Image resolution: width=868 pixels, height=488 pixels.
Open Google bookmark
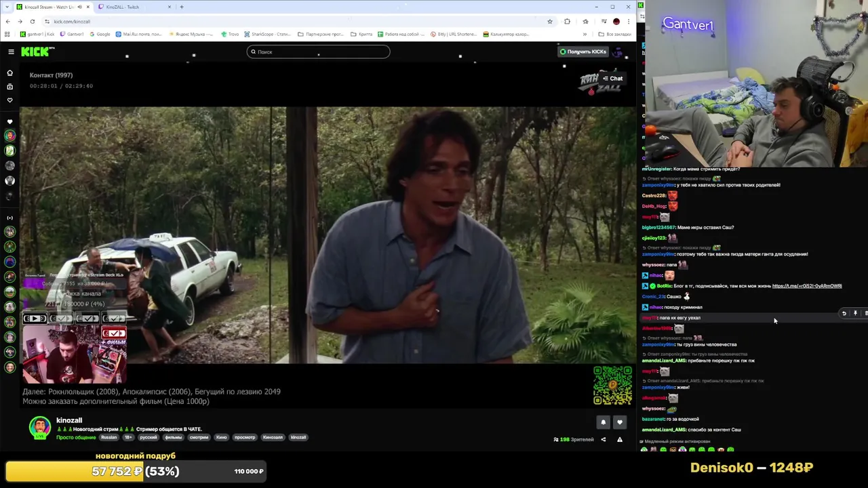(x=99, y=34)
